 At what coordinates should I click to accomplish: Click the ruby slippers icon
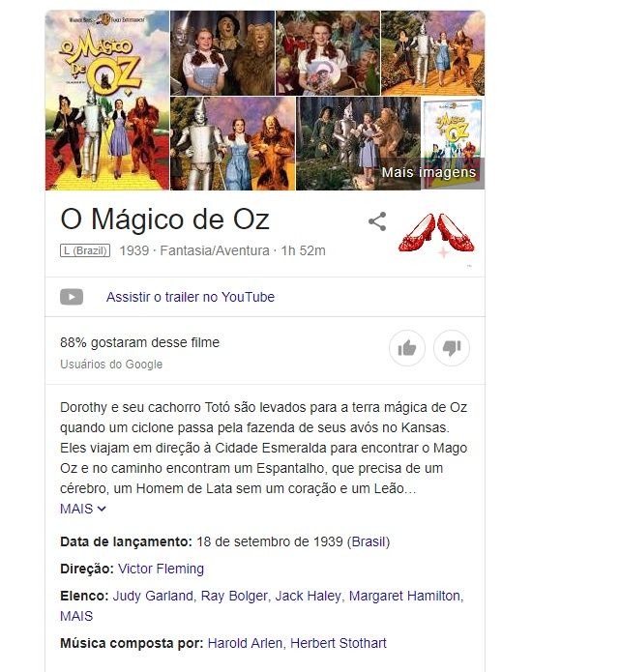[x=436, y=234]
